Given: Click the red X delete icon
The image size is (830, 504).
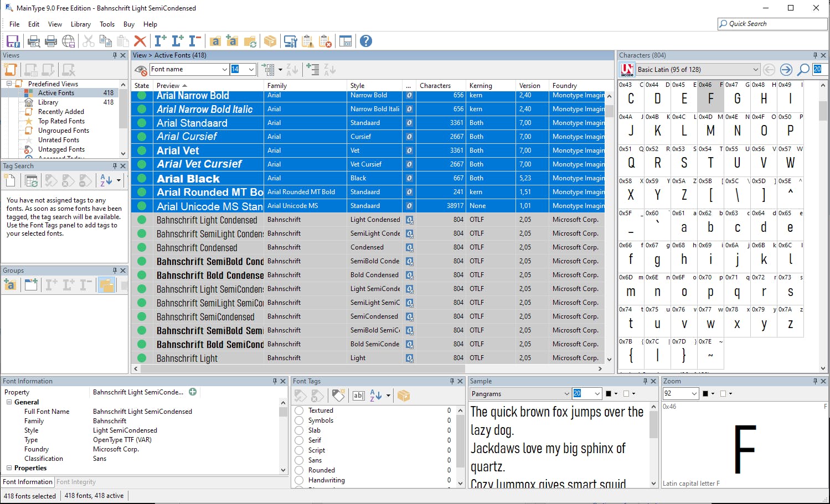Looking at the screenshot, I should tap(140, 41).
